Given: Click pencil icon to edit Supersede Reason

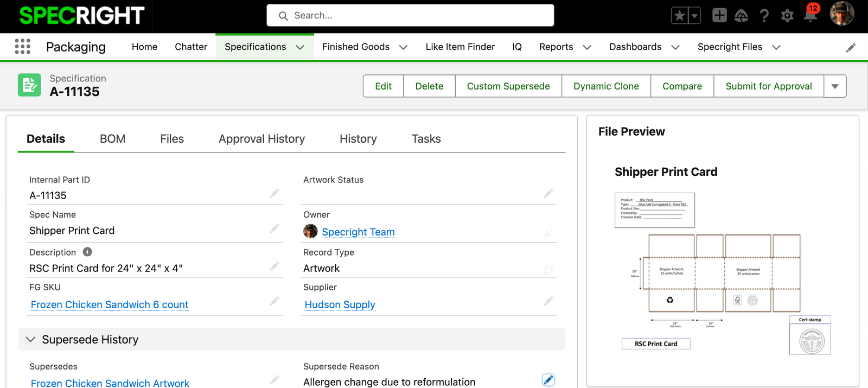Looking at the screenshot, I should click(548, 380).
